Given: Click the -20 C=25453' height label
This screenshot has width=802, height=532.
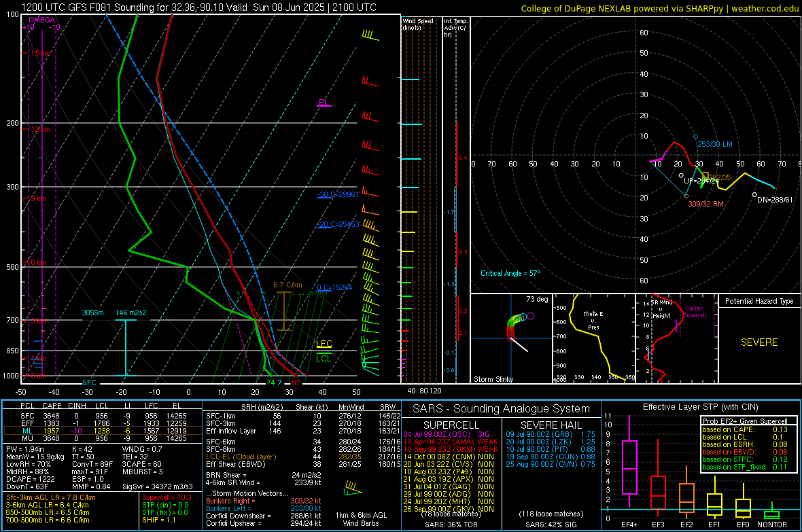Looking at the screenshot, I should [338, 224].
